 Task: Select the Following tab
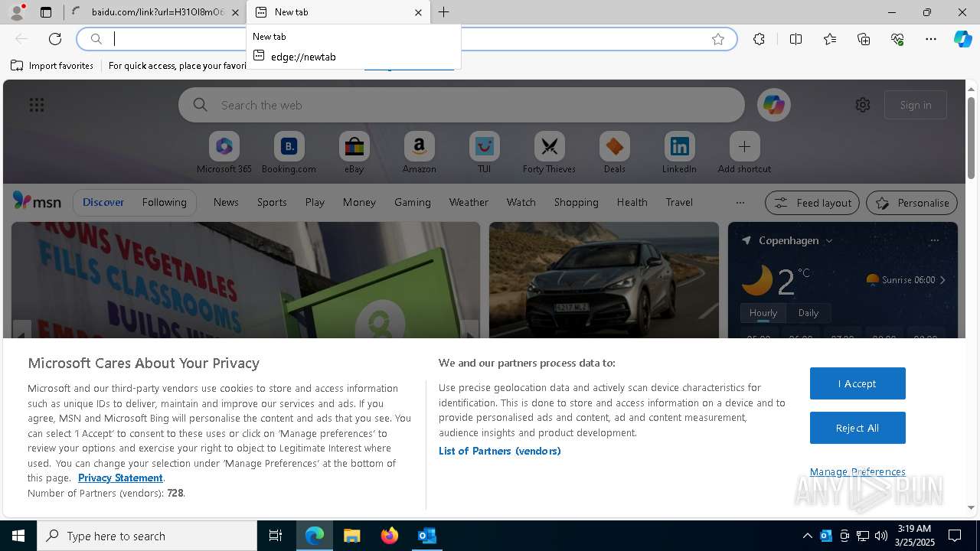(164, 202)
